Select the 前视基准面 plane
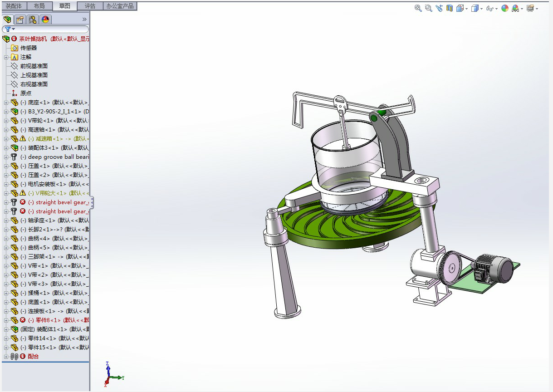 pos(34,66)
